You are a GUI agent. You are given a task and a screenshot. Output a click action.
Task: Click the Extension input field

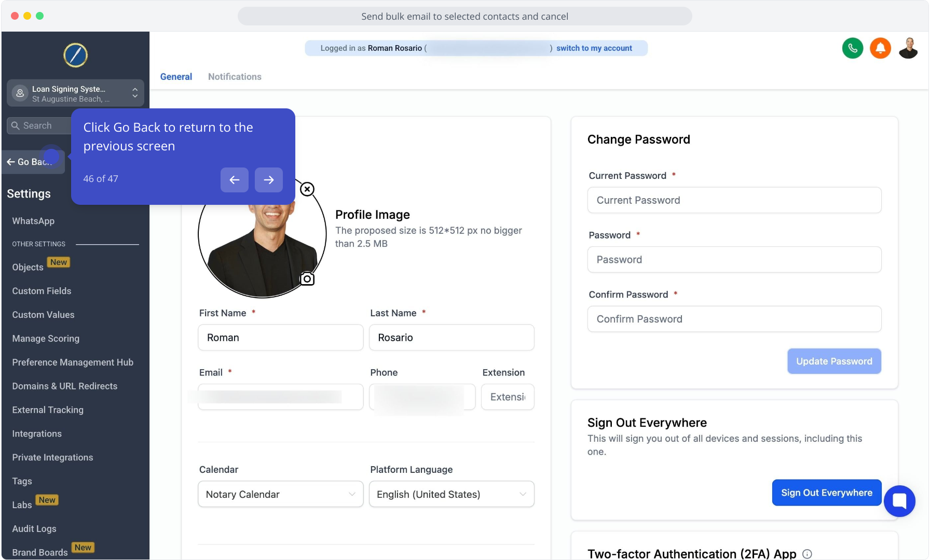coord(508,397)
